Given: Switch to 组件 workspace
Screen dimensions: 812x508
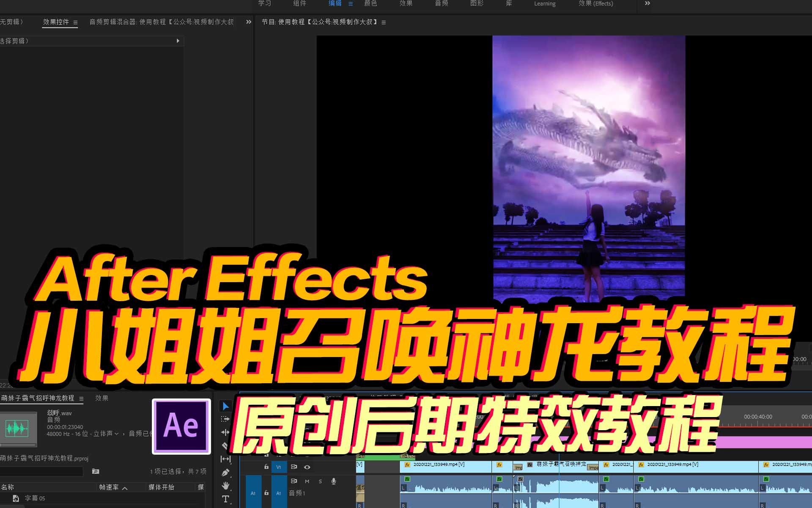Looking at the screenshot, I should click(300, 3).
